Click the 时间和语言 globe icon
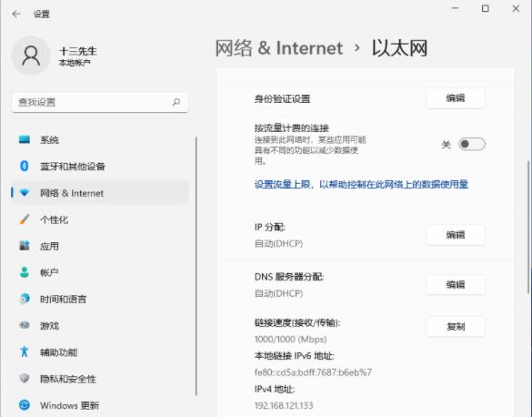 coord(25,299)
